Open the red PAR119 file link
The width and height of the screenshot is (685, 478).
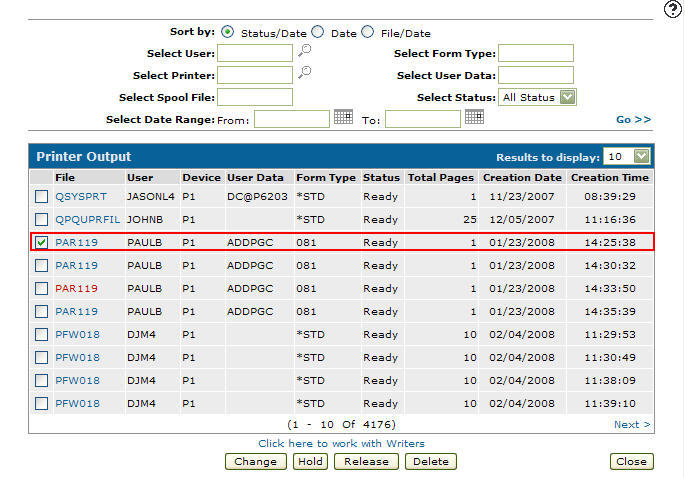pyautogui.click(x=76, y=288)
